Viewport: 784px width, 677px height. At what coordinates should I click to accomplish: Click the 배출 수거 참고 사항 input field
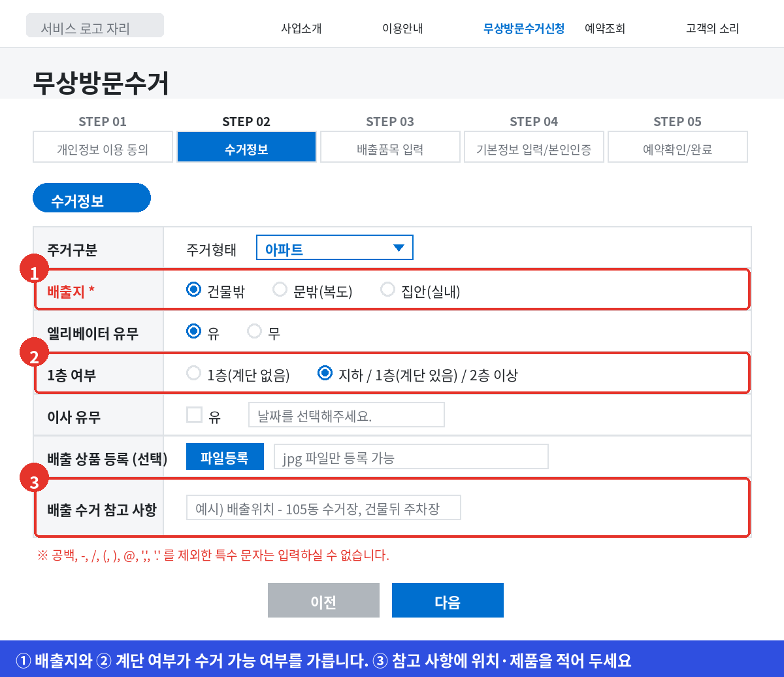[x=323, y=508]
